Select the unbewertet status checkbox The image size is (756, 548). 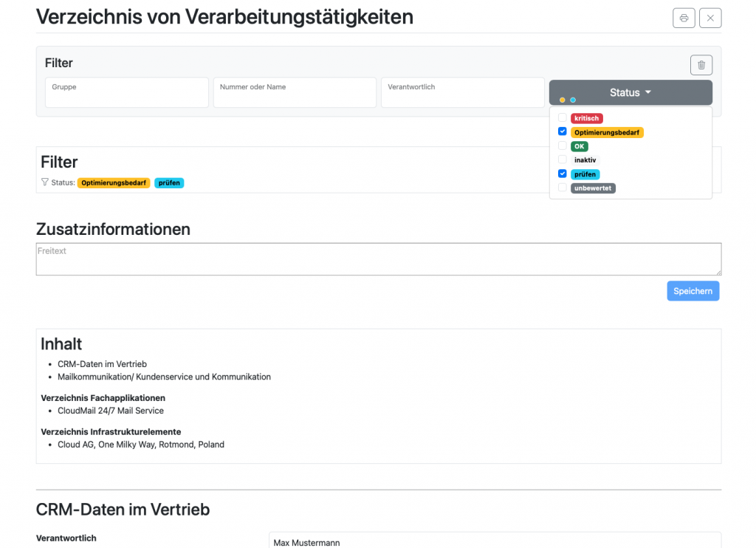(x=563, y=188)
